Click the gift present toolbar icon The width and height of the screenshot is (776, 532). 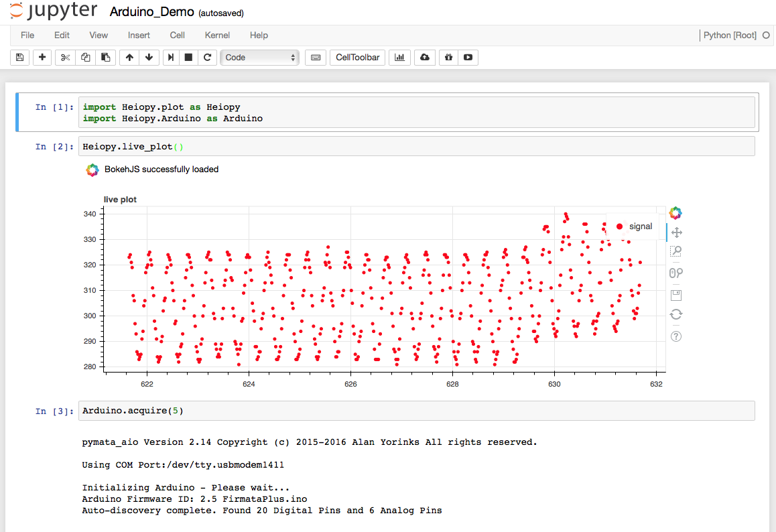coord(448,58)
